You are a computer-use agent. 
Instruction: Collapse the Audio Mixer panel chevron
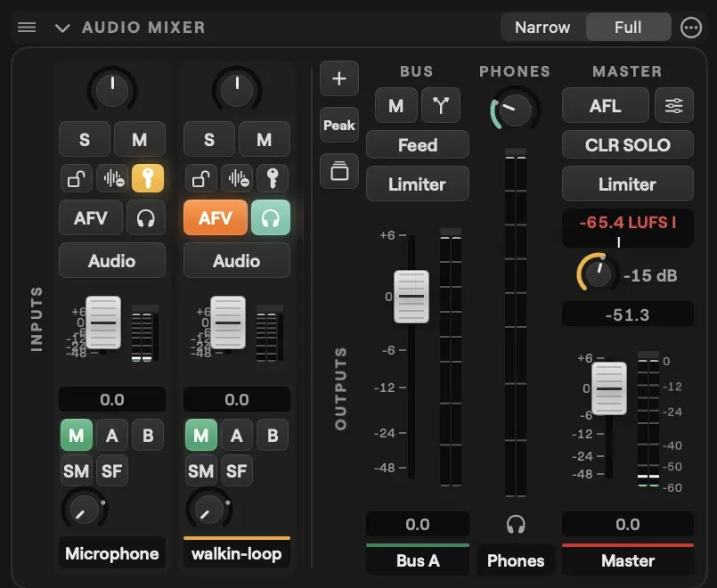click(x=62, y=29)
